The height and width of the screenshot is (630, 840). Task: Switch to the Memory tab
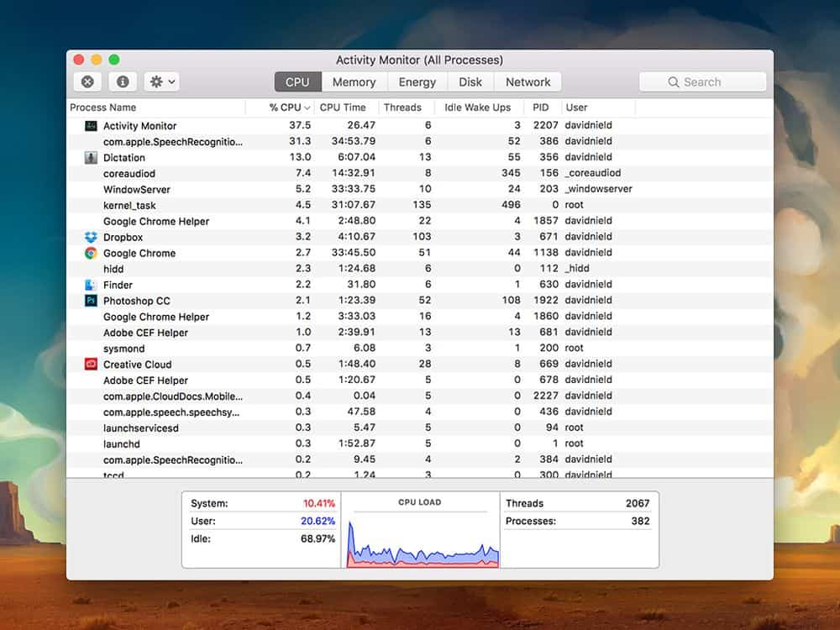354,82
